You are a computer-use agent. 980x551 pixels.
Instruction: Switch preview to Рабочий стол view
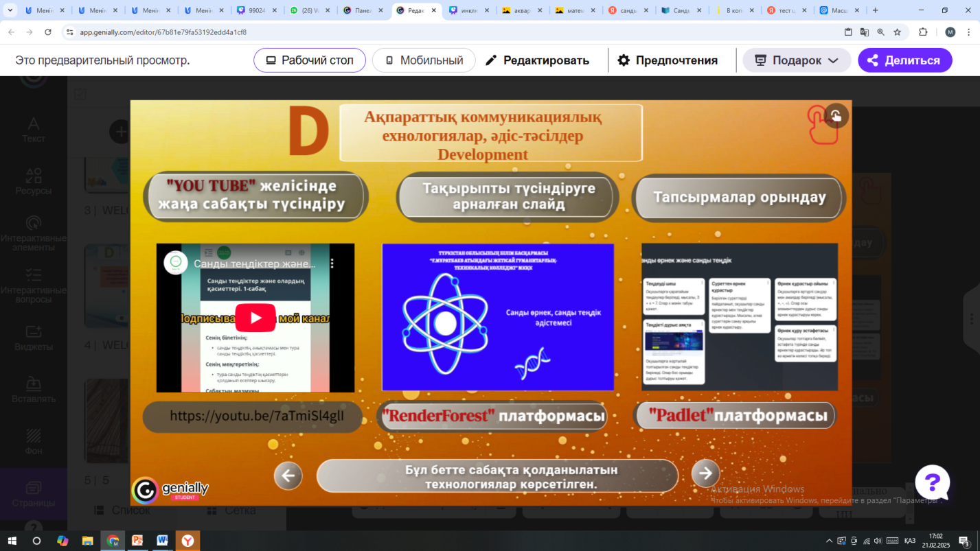pyautogui.click(x=310, y=60)
